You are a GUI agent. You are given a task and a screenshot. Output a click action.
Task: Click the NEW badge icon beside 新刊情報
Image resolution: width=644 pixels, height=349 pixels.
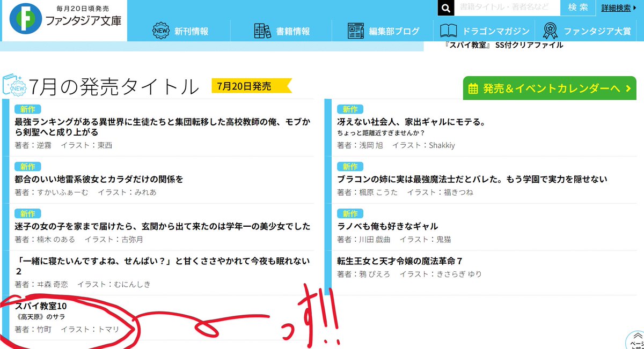click(x=161, y=31)
